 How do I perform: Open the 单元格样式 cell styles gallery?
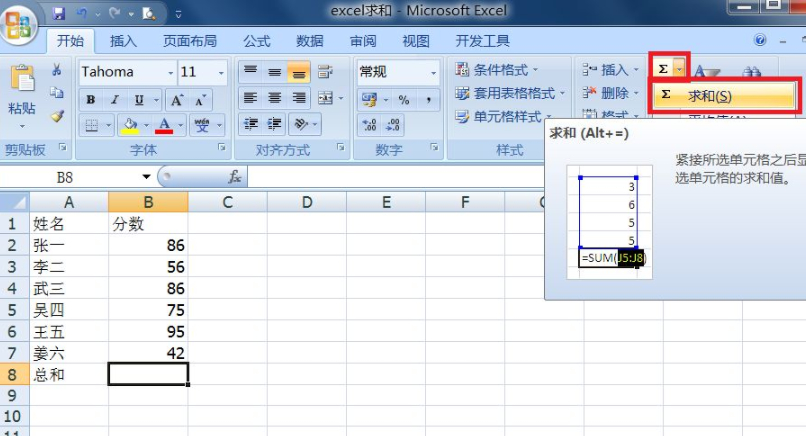pos(503,116)
